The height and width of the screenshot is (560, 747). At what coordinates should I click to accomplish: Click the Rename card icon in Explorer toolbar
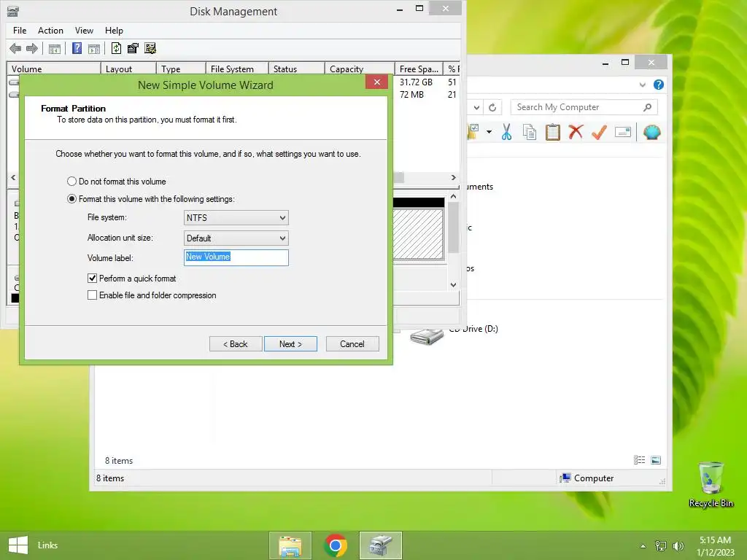[x=623, y=132]
